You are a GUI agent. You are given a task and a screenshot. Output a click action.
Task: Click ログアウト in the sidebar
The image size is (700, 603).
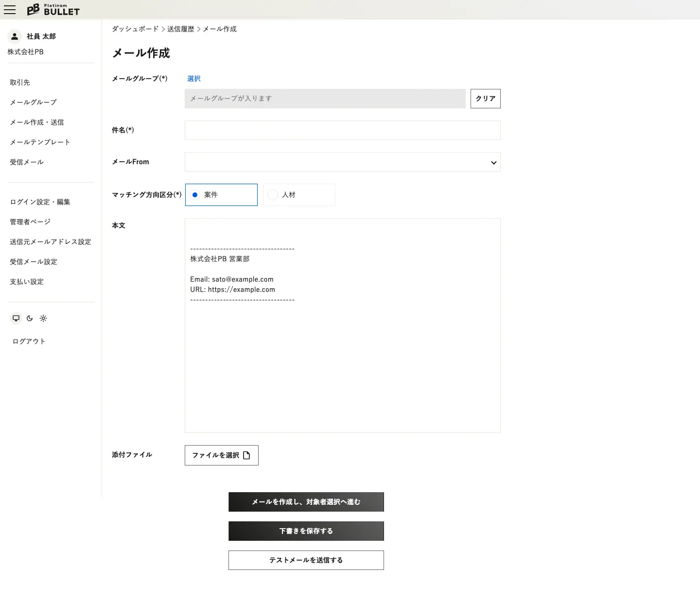coord(29,342)
